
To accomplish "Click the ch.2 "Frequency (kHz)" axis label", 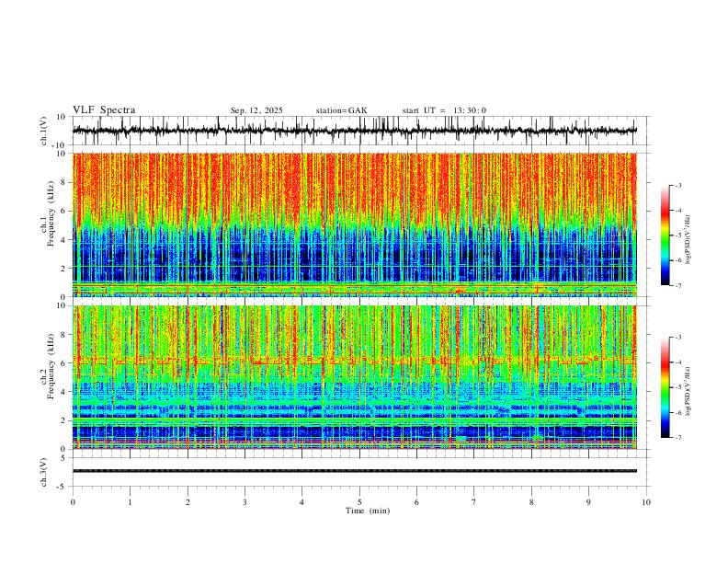I will pos(51,366).
